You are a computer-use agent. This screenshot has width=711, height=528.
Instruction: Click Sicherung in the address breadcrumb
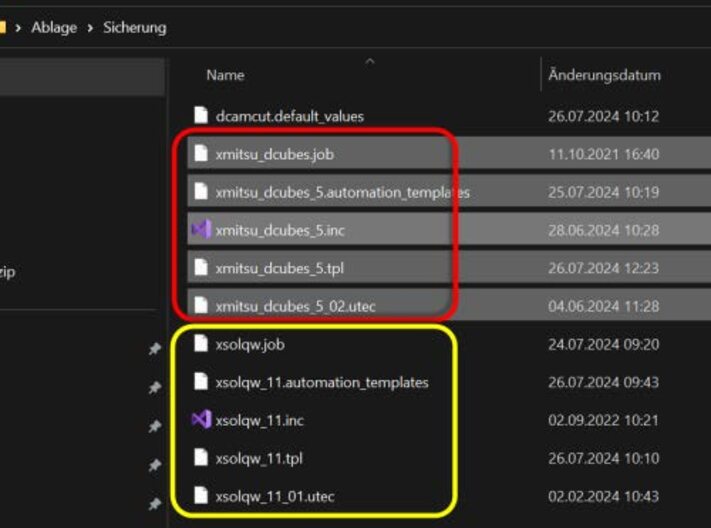[134, 27]
